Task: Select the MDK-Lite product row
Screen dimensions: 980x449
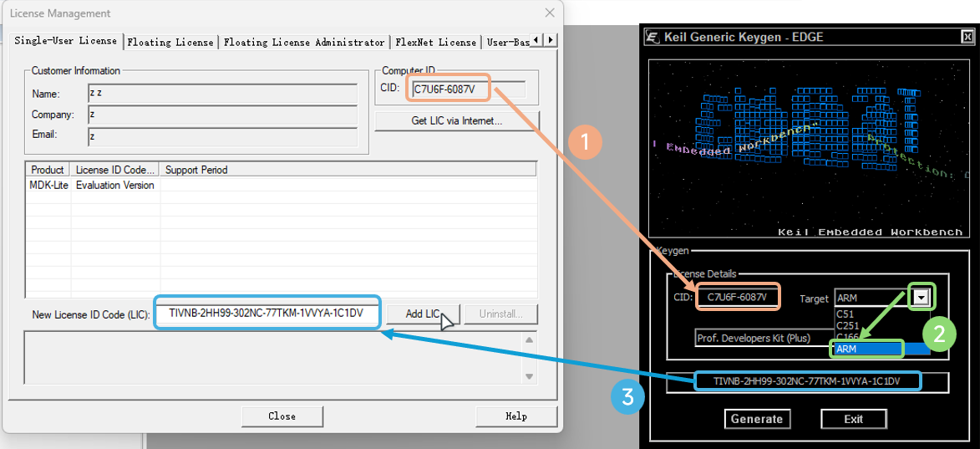Action: point(282,185)
